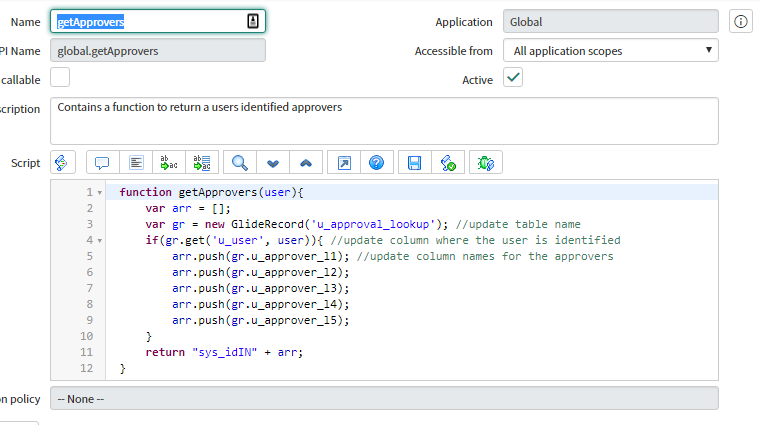Click line 'arr.push(gr.u_approver_l3);'
Image resolution: width=760 pixels, height=425 pixels.
260,288
